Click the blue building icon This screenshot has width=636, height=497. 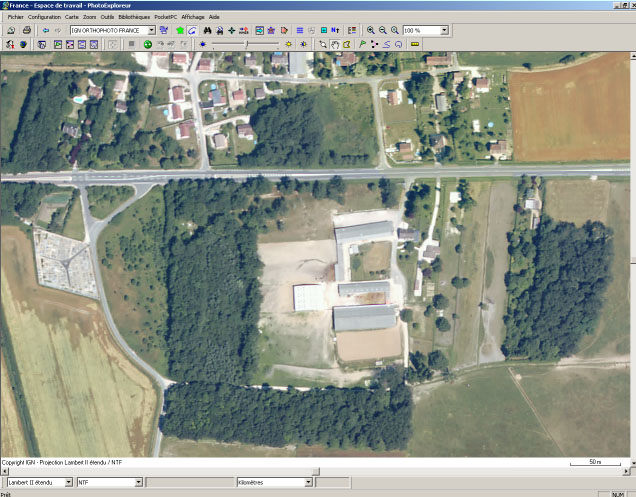point(271,30)
